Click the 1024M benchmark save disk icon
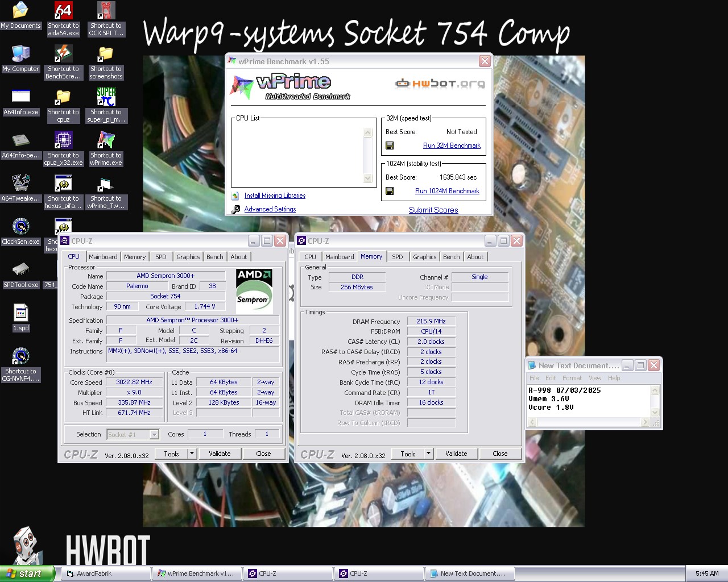Image resolution: width=728 pixels, height=582 pixels. click(390, 191)
